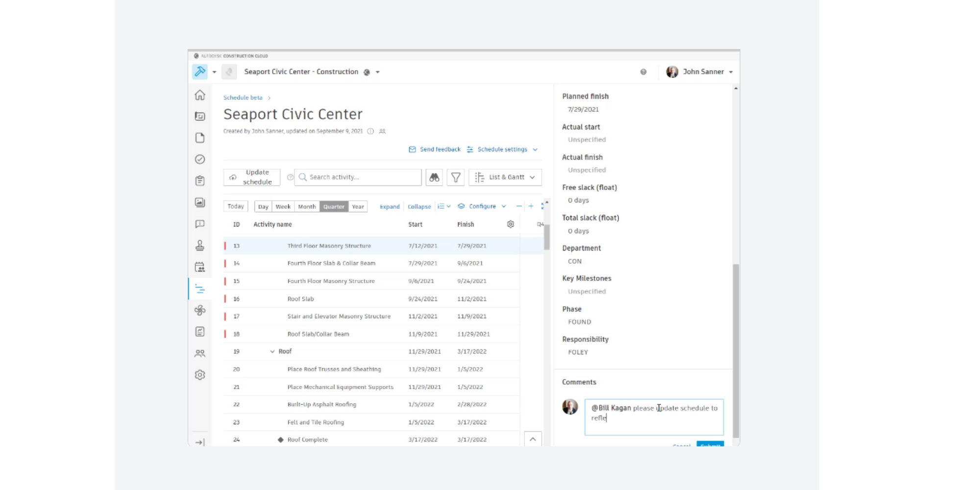Select Stair and Elevator Masonry Structure row
The image size is (980, 490).
click(371, 317)
